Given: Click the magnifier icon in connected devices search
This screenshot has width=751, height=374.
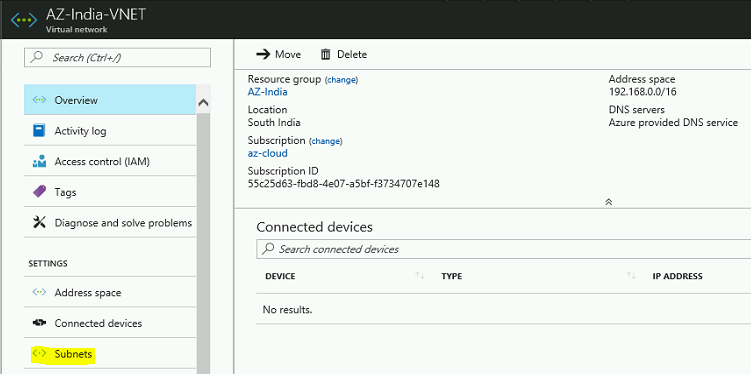Looking at the screenshot, I should click(269, 249).
